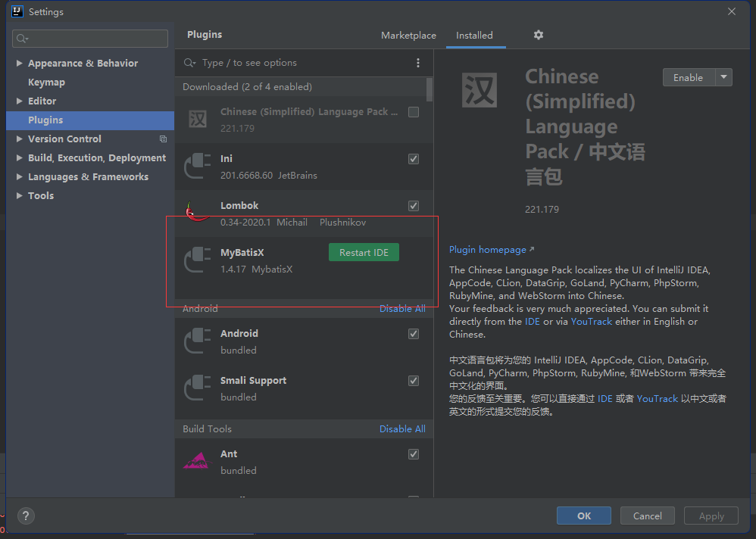Image resolution: width=756 pixels, height=539 pixels.
Task: Select the Lombok plugin name
Action: tap(239, 205)
